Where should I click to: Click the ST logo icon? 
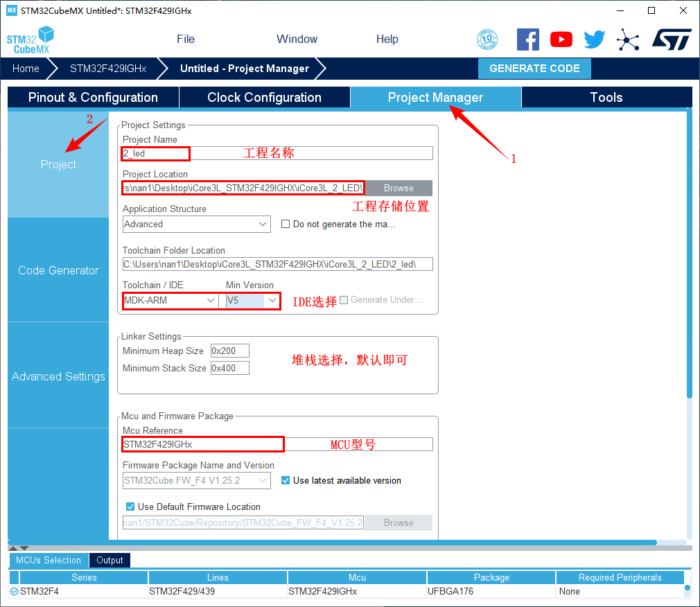(x=671, y=39)
